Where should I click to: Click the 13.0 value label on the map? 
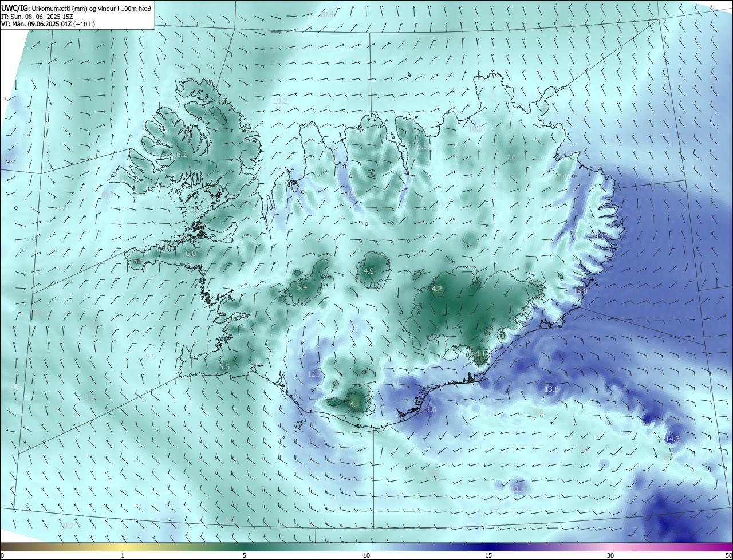click(580, 291)
